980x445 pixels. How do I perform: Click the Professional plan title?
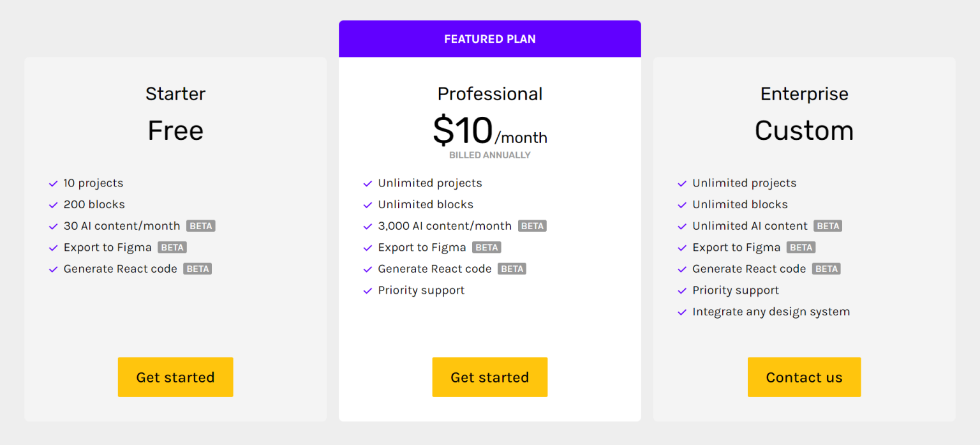click(489, 94)
